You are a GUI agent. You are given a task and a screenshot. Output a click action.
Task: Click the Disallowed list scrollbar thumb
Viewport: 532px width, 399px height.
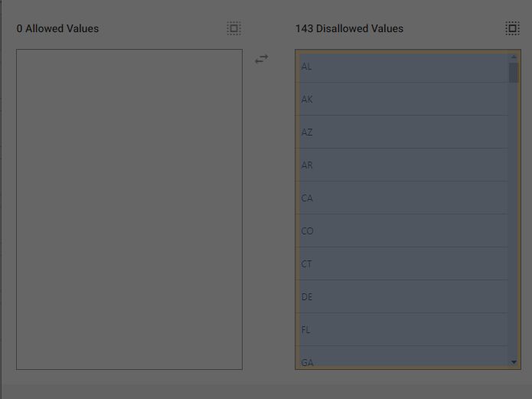514,72
